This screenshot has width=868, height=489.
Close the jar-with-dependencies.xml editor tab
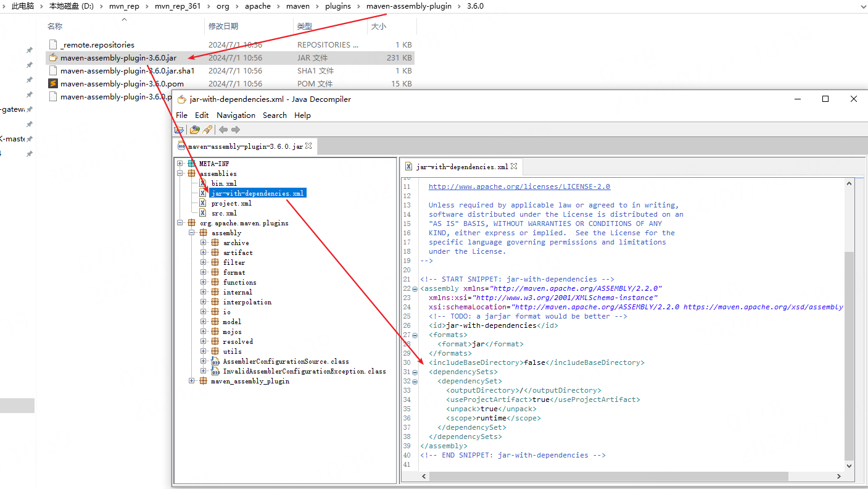coord(514,167)
